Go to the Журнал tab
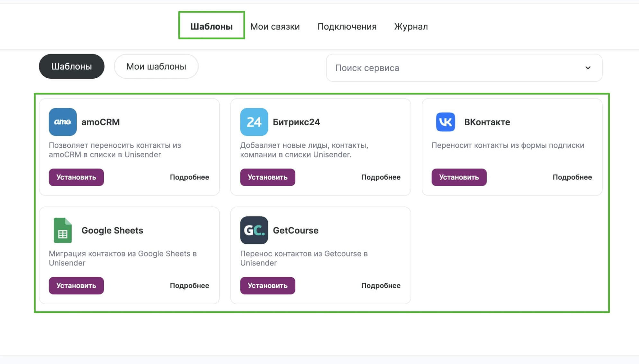The width and height of the screenshot is (639, 364). pyautogui.click(x=411, y=26)
